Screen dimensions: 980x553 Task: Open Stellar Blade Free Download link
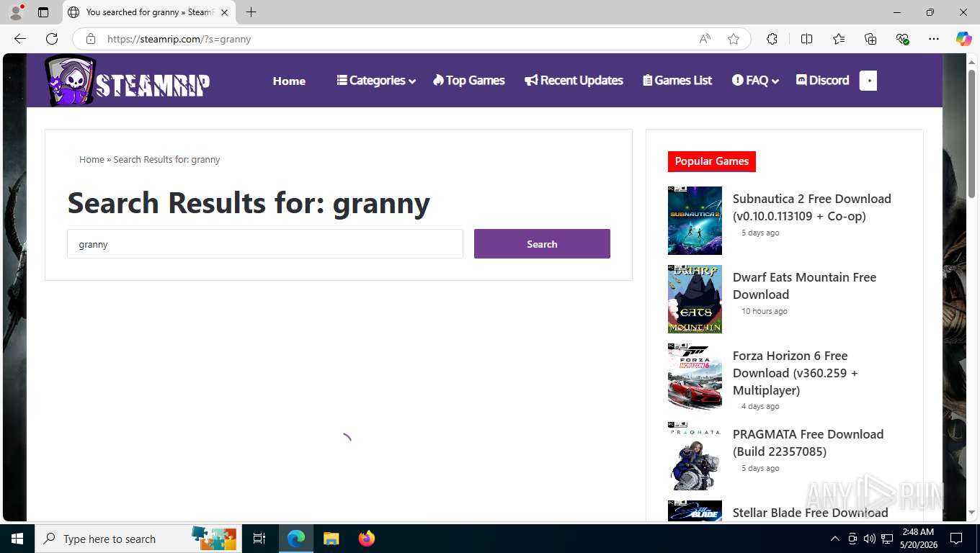tap(811, 513)
